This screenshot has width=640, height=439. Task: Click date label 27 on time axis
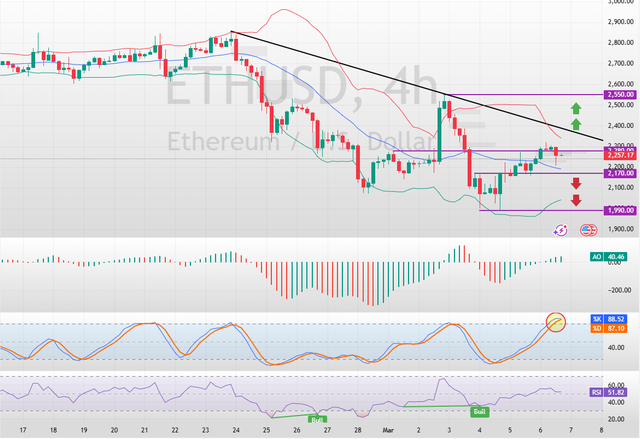click(327, 430)
